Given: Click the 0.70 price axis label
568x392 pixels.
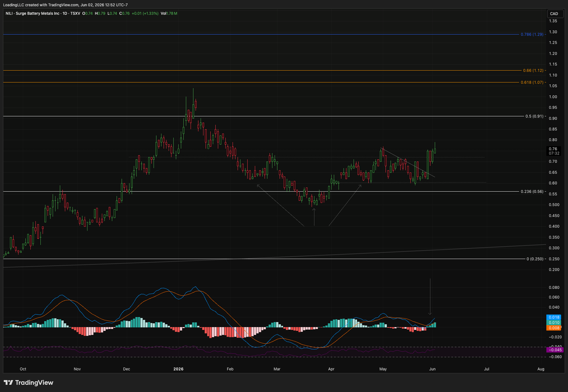Looking at the screenshot, I should pos(552,161).
